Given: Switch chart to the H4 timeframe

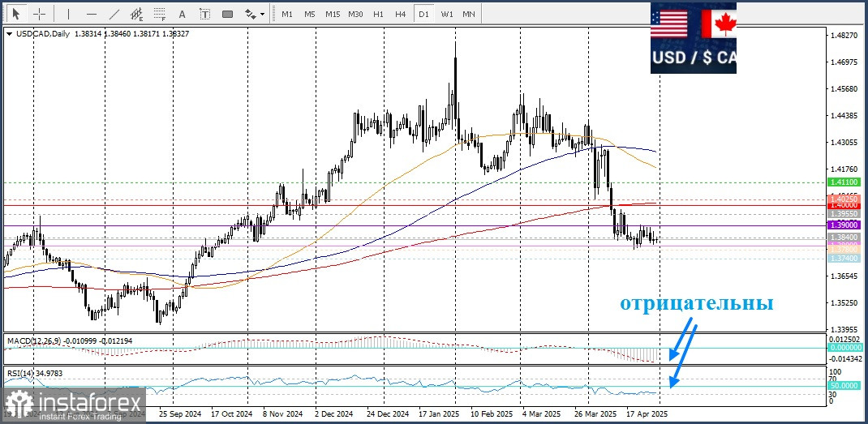Looking at the screenshot, I should (x=401, y=14).
